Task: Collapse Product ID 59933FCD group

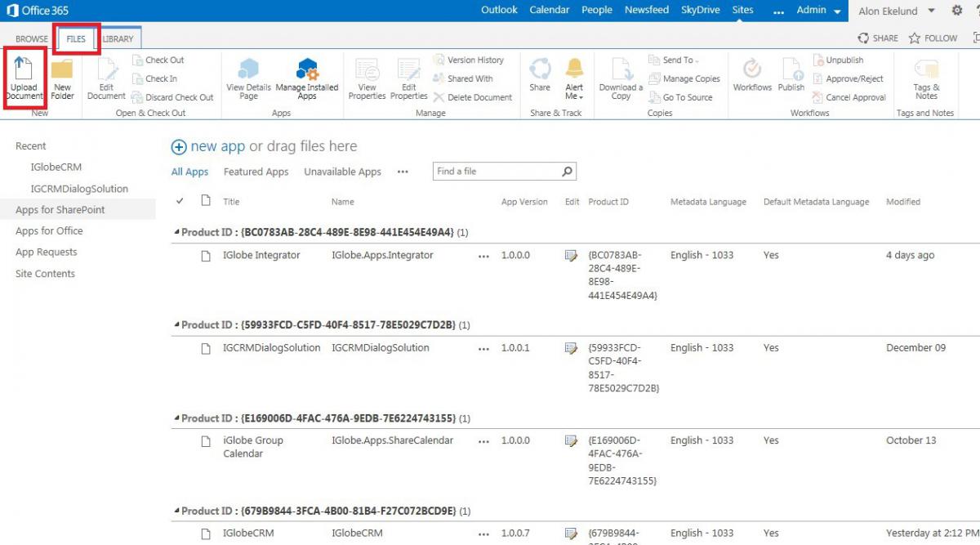Action: pos(177,324)
